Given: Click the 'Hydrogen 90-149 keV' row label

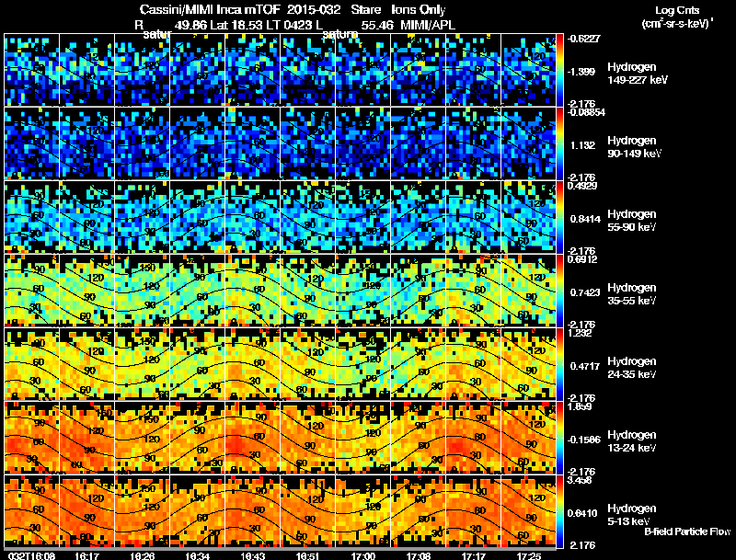Looking at the screenshot, I should [635, 147].
